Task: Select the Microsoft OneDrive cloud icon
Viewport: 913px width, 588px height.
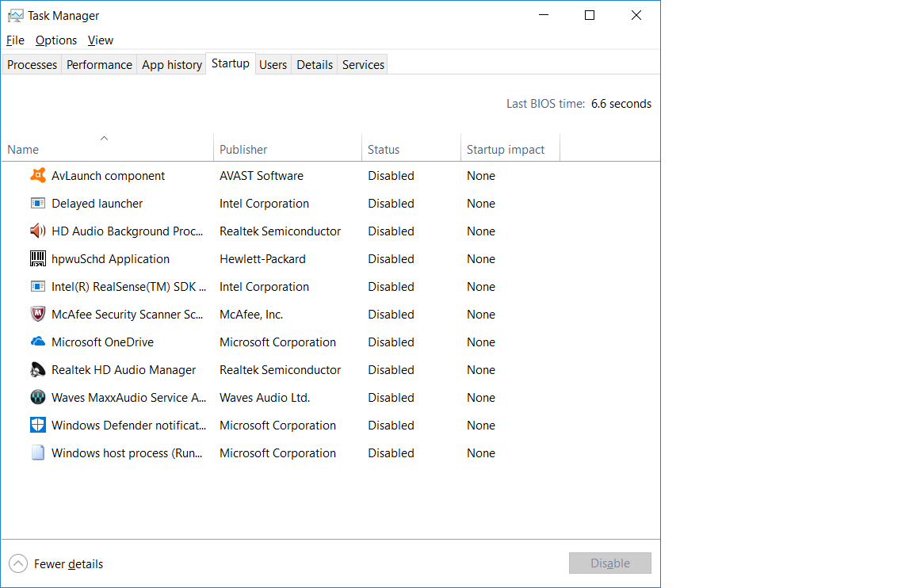Action: point(38,342)
